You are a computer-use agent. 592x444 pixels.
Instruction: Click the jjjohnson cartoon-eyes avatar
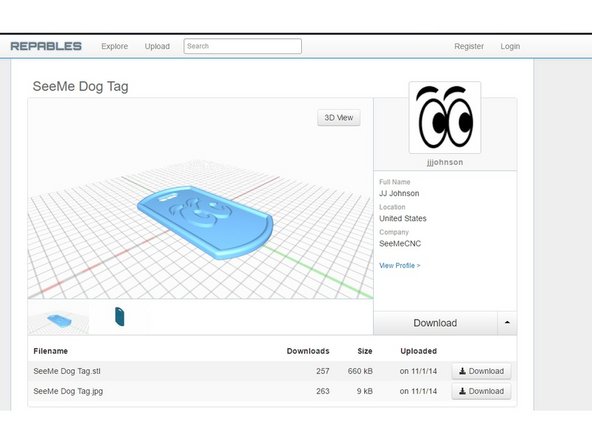(445, 117)
